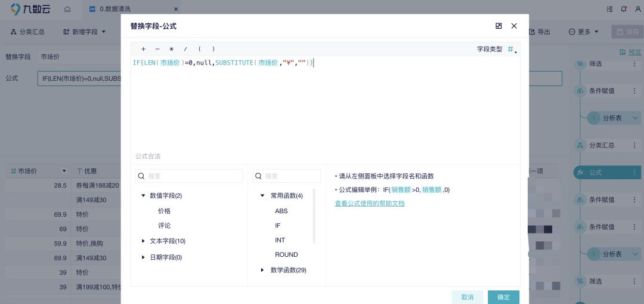Expand the 数学函数(29) group
Viewport: 644px width, 304px height.
[x=262, y=271]
